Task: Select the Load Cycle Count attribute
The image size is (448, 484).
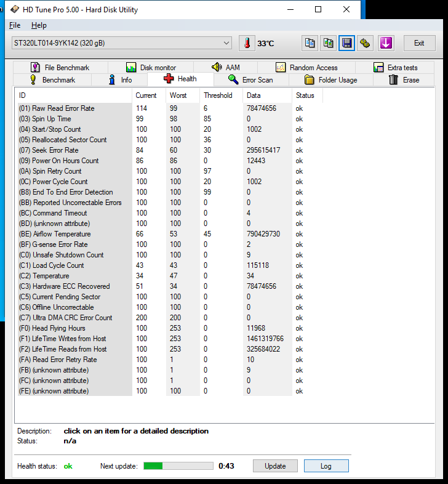Action: [x=170, y=265]
